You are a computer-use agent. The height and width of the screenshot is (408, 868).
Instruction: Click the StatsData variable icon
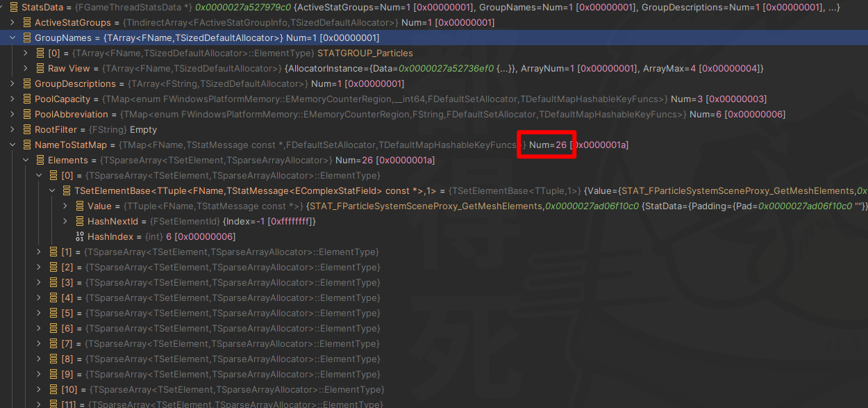pyautogui.click(x=13, y=7)
